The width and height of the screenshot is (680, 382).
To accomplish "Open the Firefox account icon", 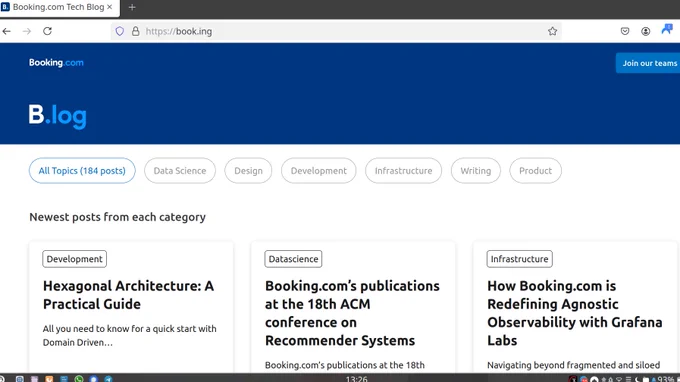I will 646,31.
